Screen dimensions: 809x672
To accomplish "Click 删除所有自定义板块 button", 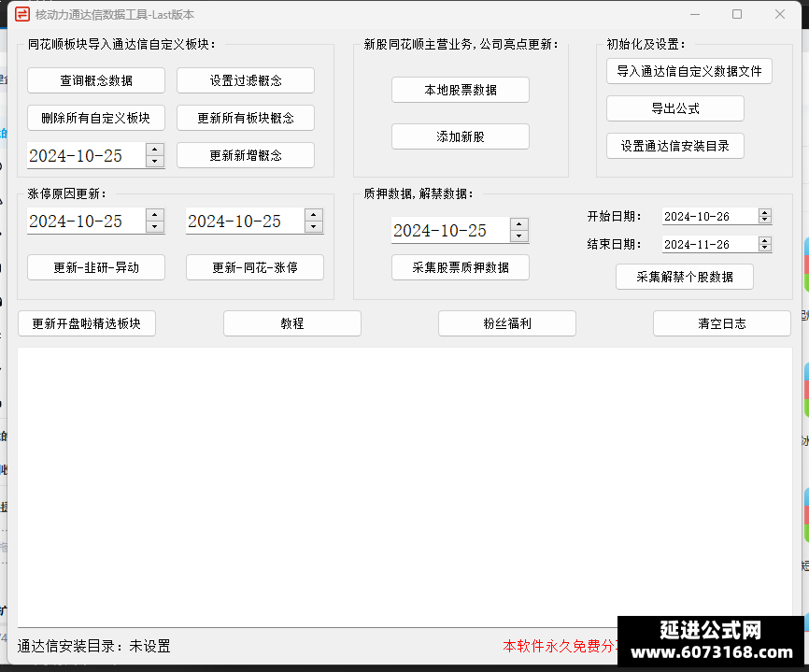I will click(96, 118).
